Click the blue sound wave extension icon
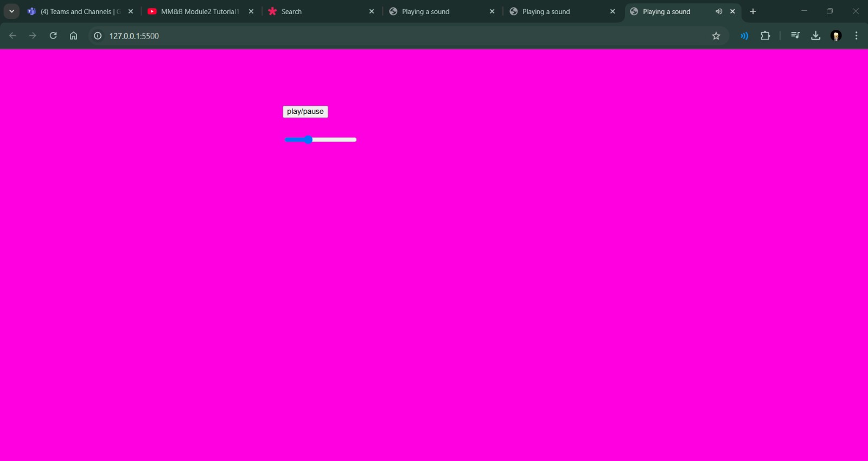Viewport: 868px width, 461px height. point(744,36)
